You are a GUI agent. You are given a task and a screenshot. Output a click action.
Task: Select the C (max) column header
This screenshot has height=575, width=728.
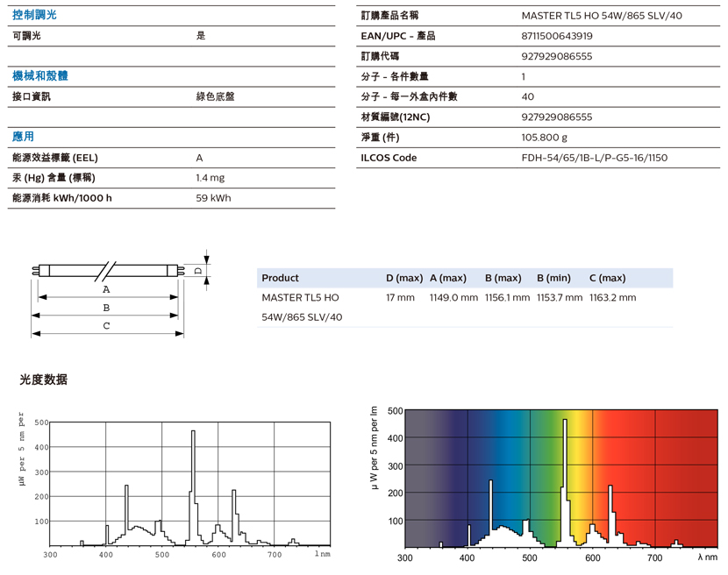608,278
